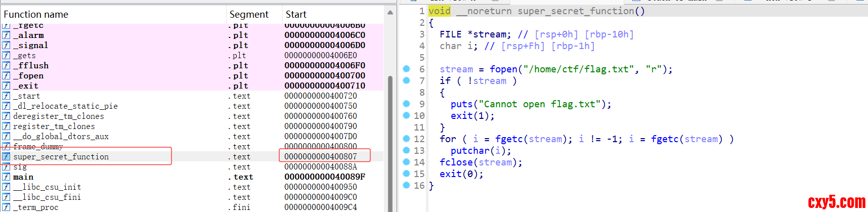
Task: Toggle the breakpoint dot on line 15
Action: [406, 174]
